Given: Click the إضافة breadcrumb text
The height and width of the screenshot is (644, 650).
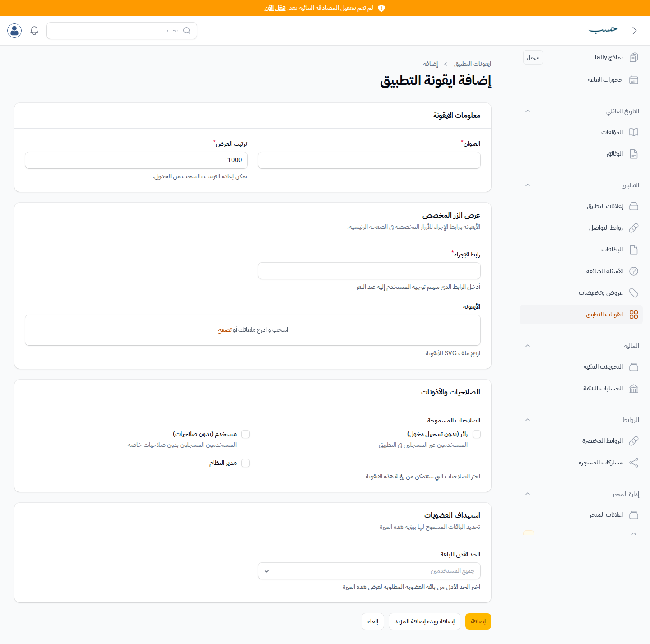Looking at the screenshot, I should coord(430,64).
